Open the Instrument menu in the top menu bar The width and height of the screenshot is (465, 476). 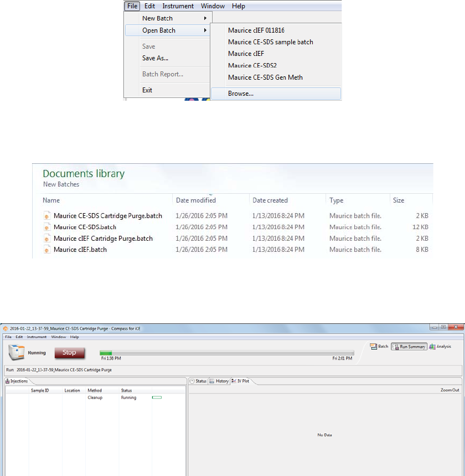[178, 6]
